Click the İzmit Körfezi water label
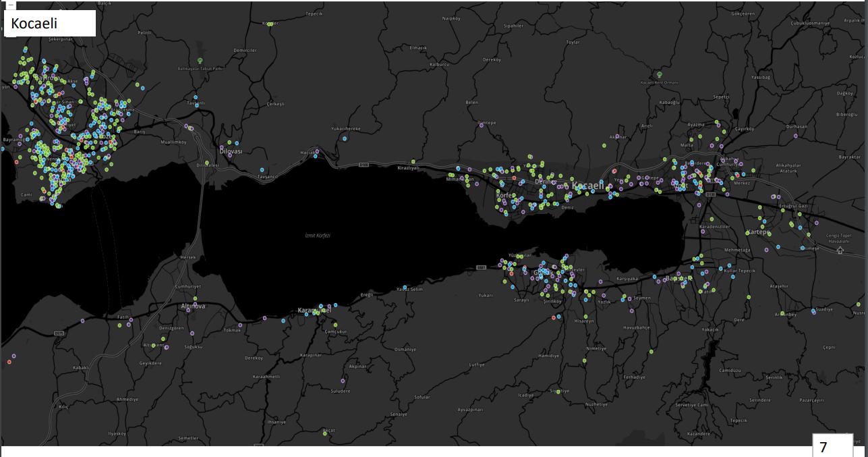The height and width of the screenshot is (457, 868). pyautogui.click(x=318, y=235)
